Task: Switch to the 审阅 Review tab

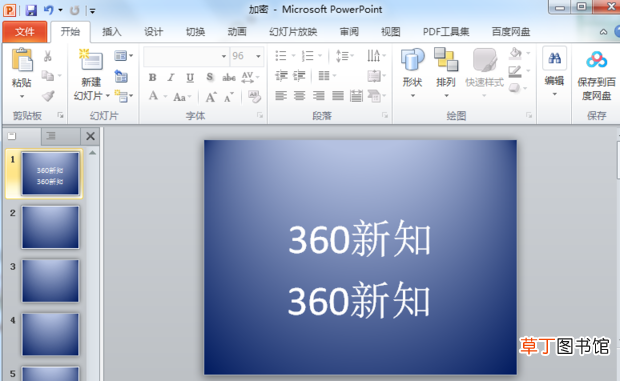Action: (349, 32)
